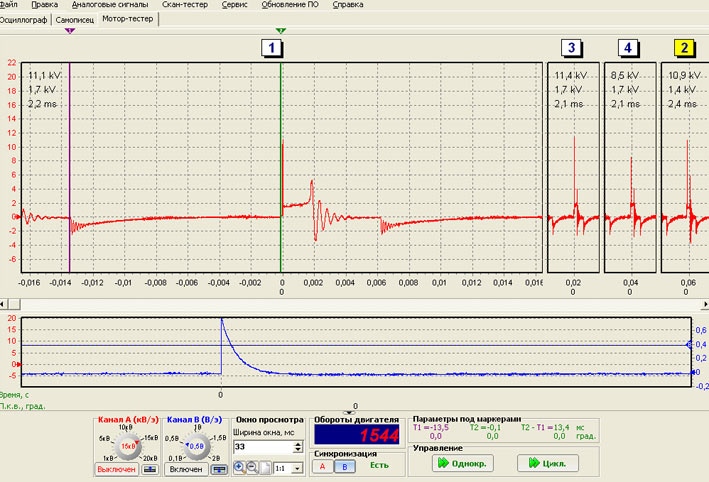
Task: Select synchronization source A
Action: point(322,467)
